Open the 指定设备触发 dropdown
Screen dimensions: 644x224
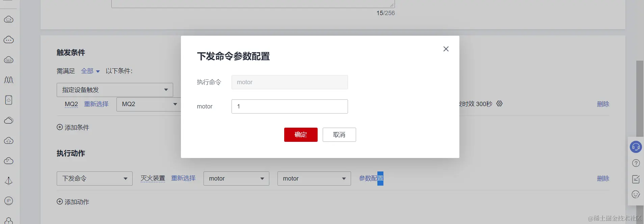pyautogui.click(x=115, y=90)
